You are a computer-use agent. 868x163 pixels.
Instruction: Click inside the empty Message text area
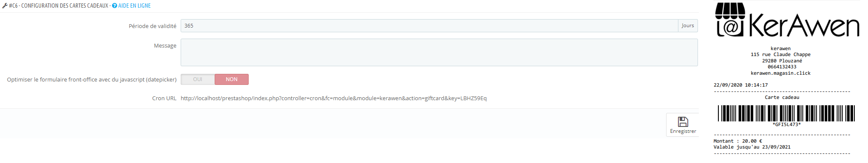[x=439, y=52]
